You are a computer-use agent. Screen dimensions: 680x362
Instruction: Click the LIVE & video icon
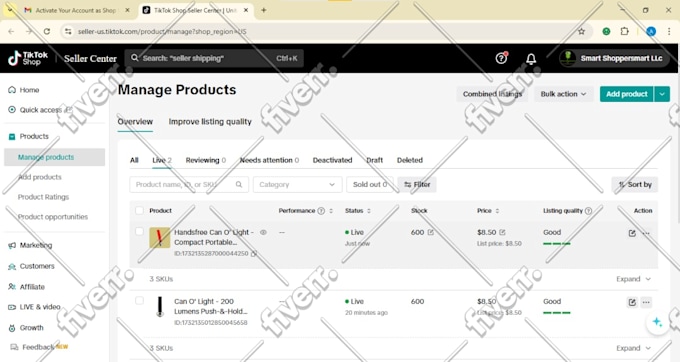12,307
